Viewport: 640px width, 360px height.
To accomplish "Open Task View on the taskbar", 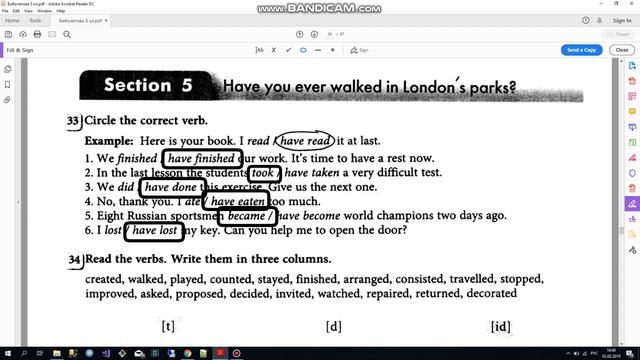I will [x=40, y=353].
